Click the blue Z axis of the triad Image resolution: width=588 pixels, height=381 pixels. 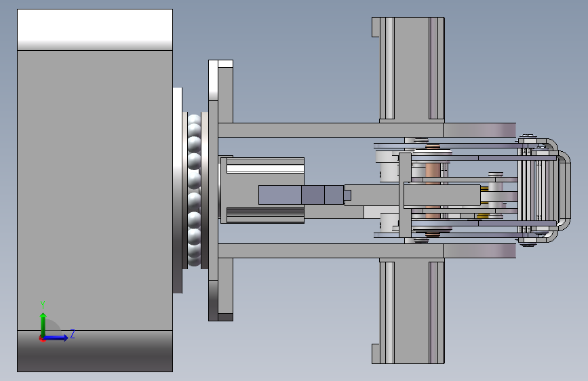[56, 338]
